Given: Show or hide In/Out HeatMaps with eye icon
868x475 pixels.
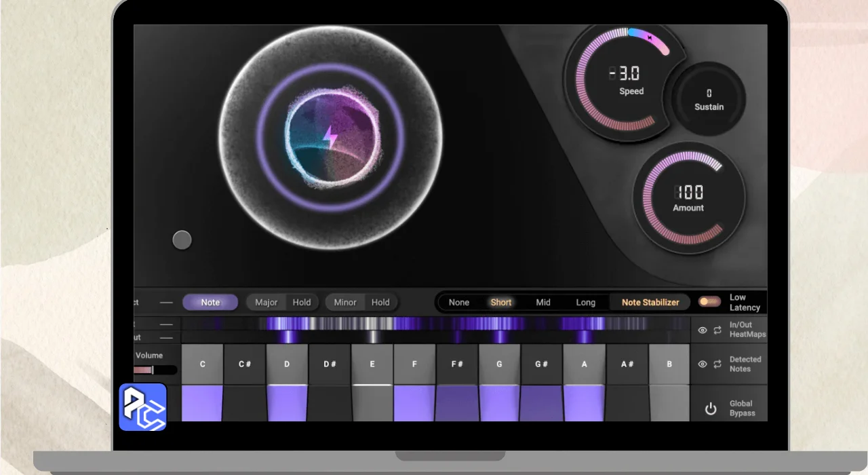Looking at the screenshot, I should coord(703,330).
